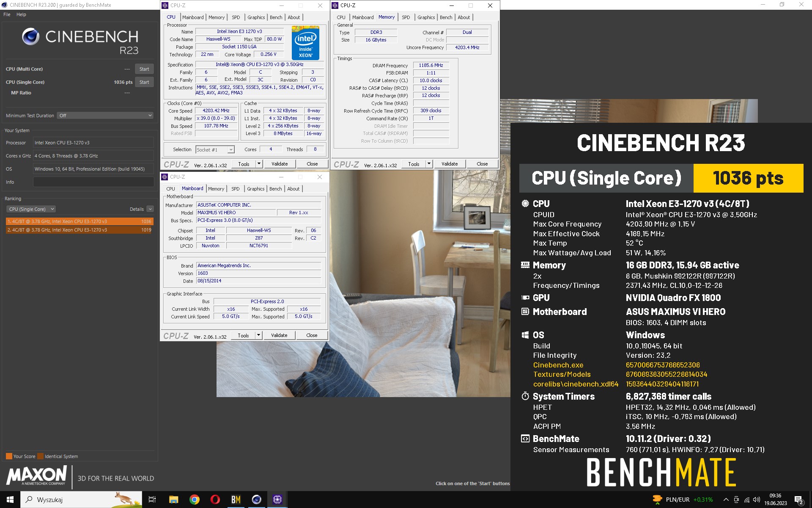Launch Opera browser from the taskbar
812x508 pixels.
pos(215,500)
